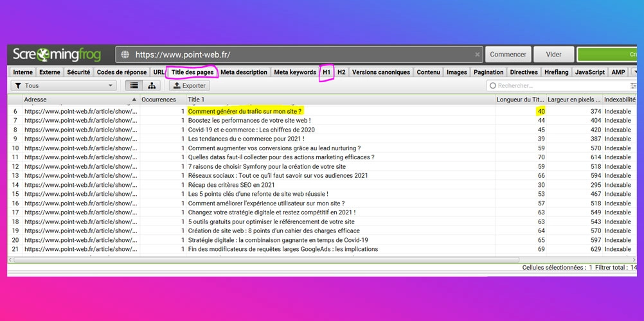Open the Interne tab
The image size is (644, 321).
coord(23,73)
